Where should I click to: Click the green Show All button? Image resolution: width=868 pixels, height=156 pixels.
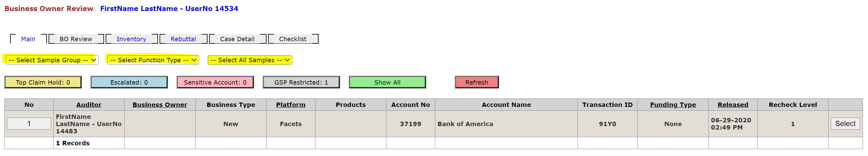coord(388,82)
